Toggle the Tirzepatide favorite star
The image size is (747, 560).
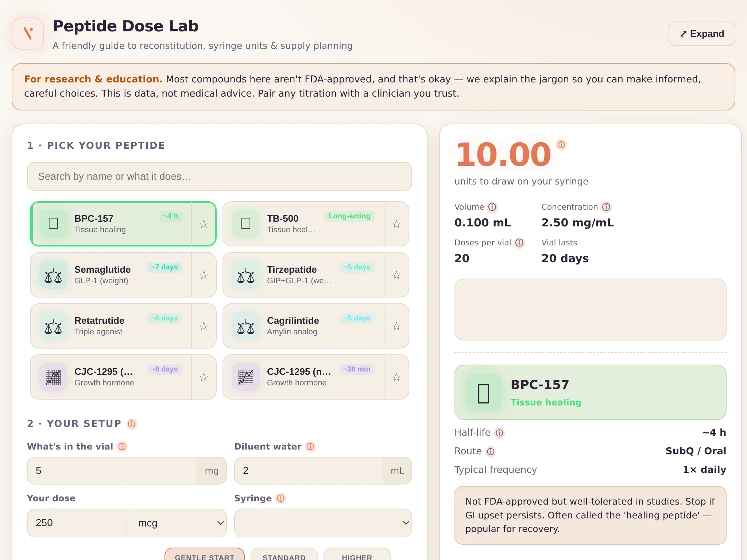[x=396, y=275]
